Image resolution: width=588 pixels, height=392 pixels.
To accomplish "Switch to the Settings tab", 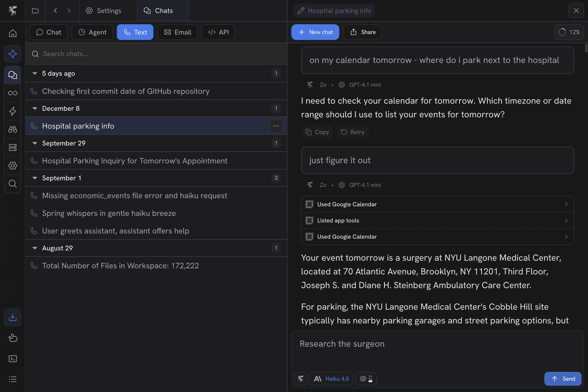I will click(x=104, y=11).
